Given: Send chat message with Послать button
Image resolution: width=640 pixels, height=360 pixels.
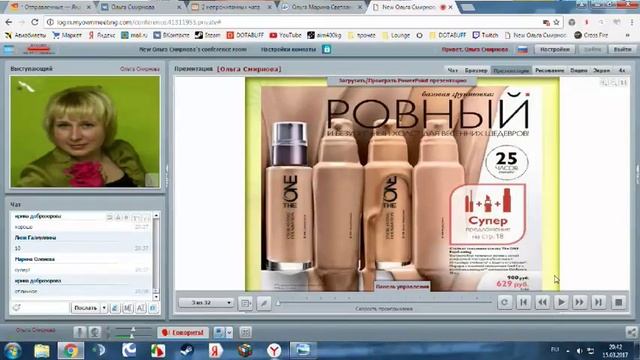Looking at the screenshot, I should [85, 308].
